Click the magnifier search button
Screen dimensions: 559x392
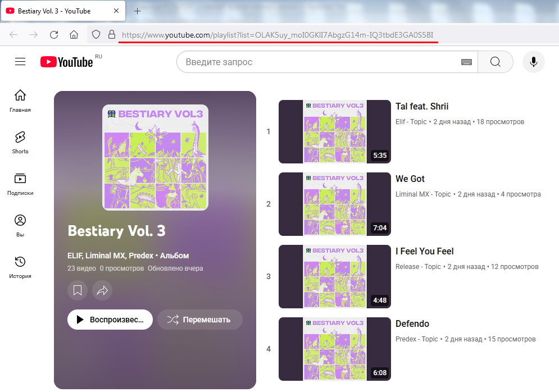point(495,62)
